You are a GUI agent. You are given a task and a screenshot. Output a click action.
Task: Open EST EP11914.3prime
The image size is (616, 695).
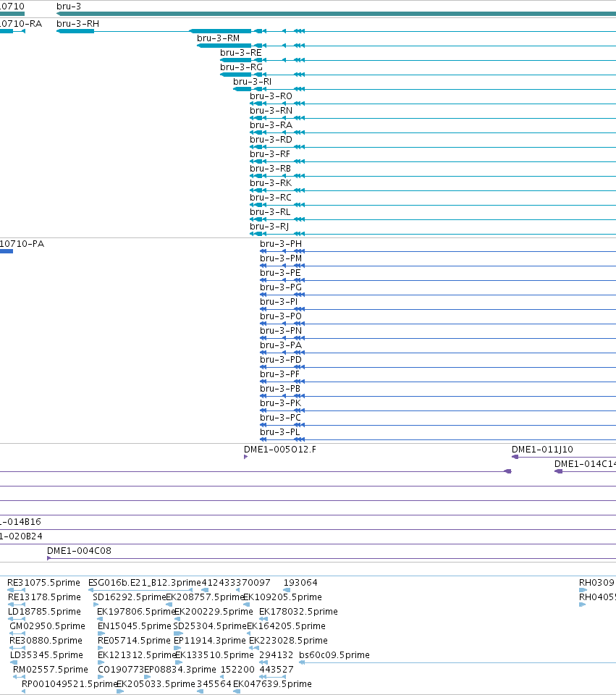210,641
